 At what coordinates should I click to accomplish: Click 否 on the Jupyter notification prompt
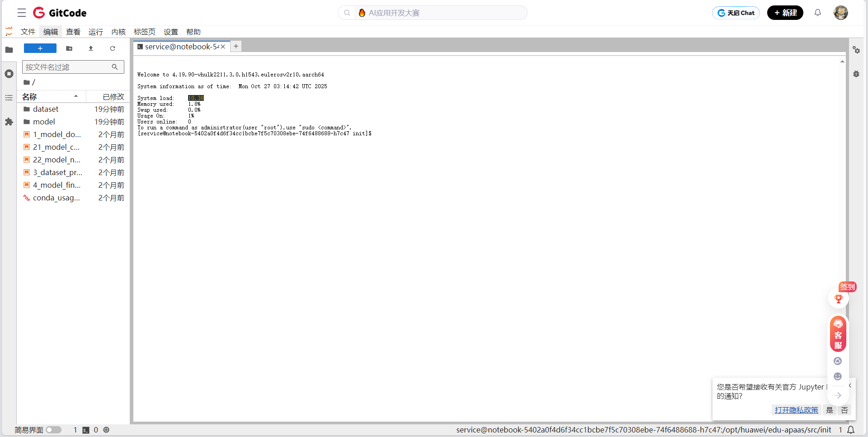(844, 410)
